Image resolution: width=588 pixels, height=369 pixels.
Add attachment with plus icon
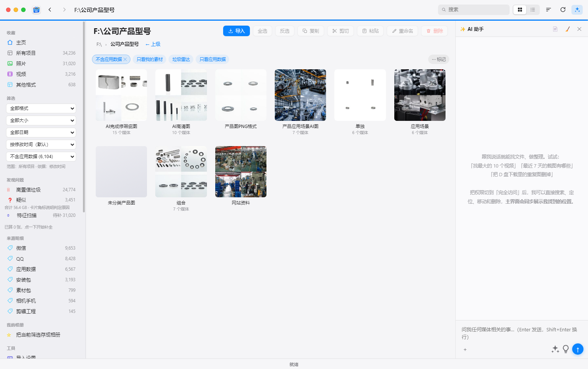[x=465, y=349]
